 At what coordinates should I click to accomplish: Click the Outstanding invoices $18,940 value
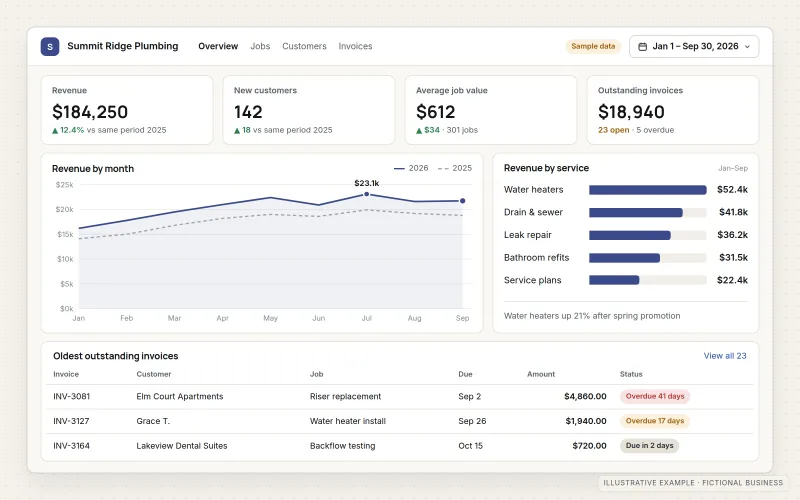coord(631,112)
